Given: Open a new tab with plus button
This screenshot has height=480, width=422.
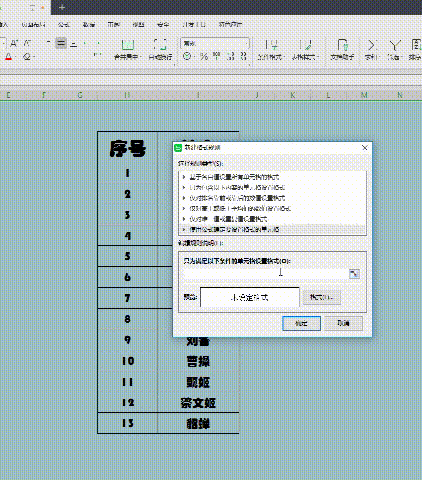Looking at the screenshot, I should coord(62,7).
